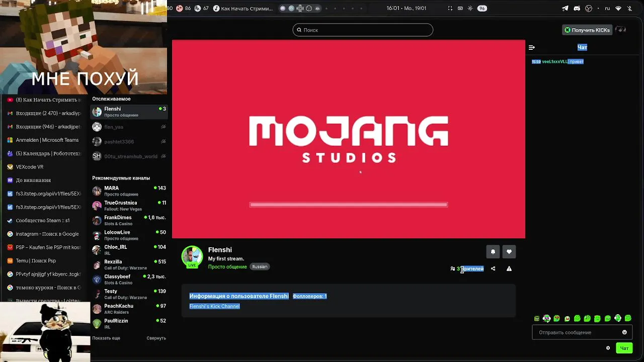Viewport: 644px width, 362px height.
Task: Open the Temu | Поиск Psp tab
Action: click(x=44, y=260)
